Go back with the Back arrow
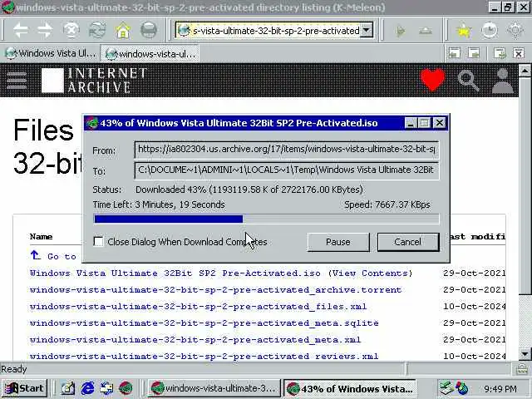The width and height of the screenshot is (532, 399). [x=20, y=31]
